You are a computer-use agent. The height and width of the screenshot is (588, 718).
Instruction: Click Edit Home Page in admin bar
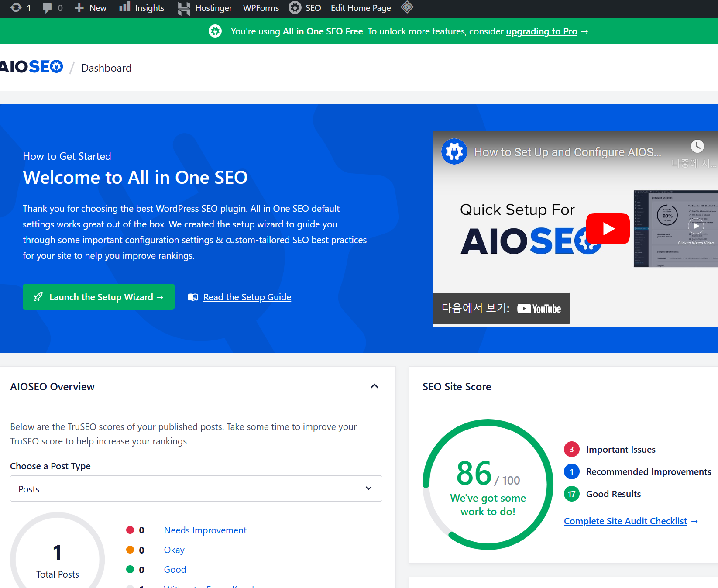pos(361,8)
